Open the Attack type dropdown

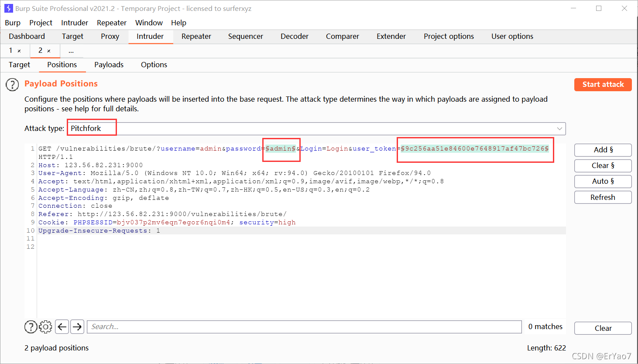pyautogui.click(x=316, y=128)
